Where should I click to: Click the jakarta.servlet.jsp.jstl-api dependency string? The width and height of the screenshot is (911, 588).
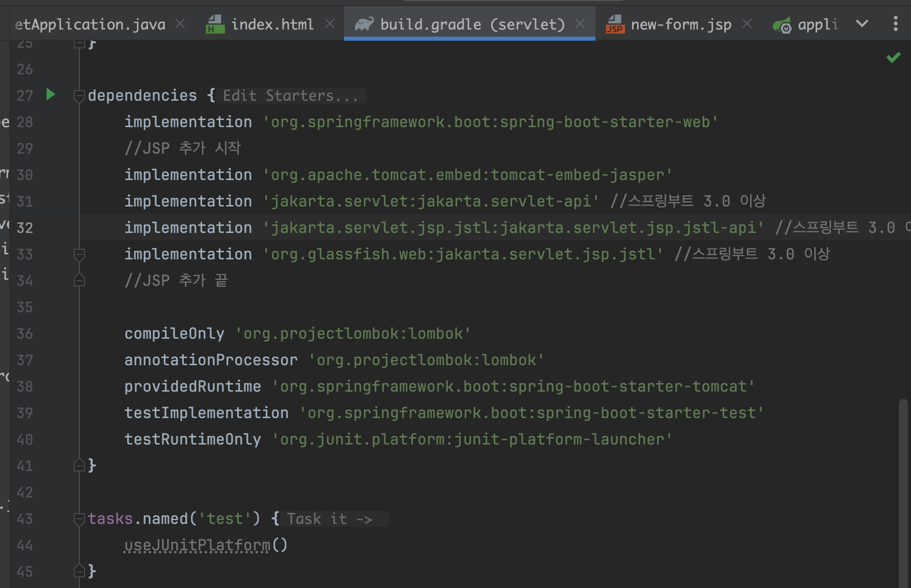coord(513,228)
